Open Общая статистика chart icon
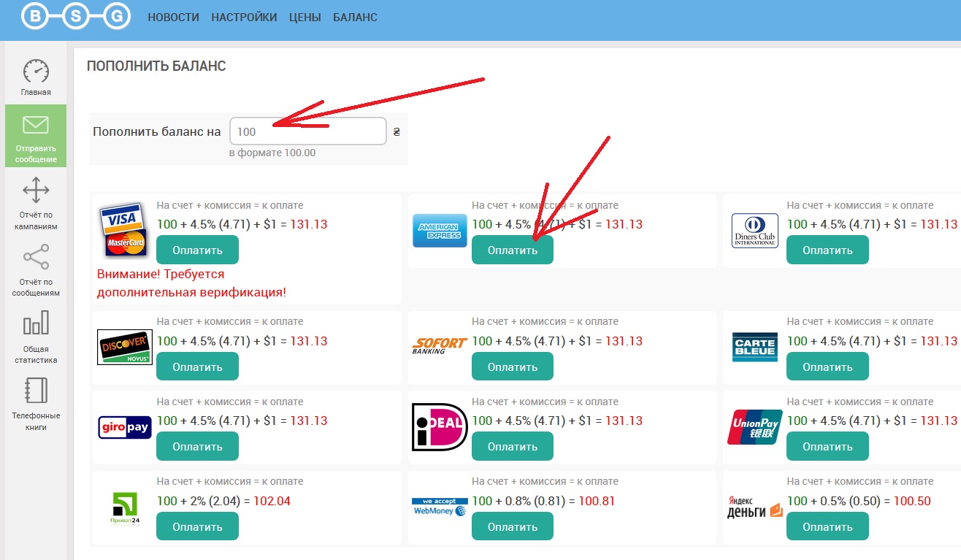The width and height of the screenshot is (961, 560). [36, 323]
